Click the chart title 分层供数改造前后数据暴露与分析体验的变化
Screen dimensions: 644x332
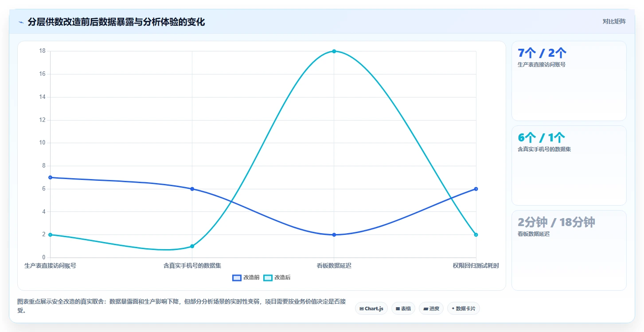click(116, 22)
